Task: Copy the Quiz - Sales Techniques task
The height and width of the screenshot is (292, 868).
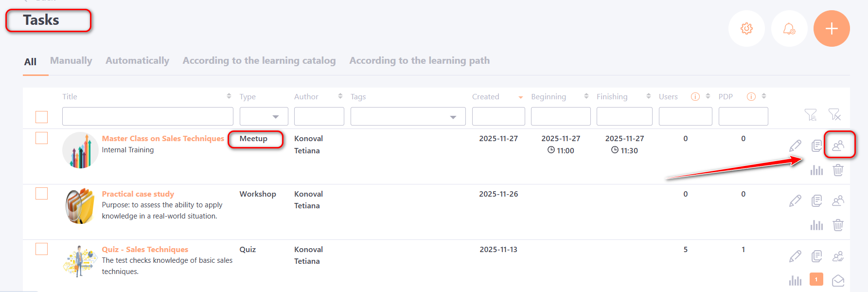Action: click(x=816, y=256)
